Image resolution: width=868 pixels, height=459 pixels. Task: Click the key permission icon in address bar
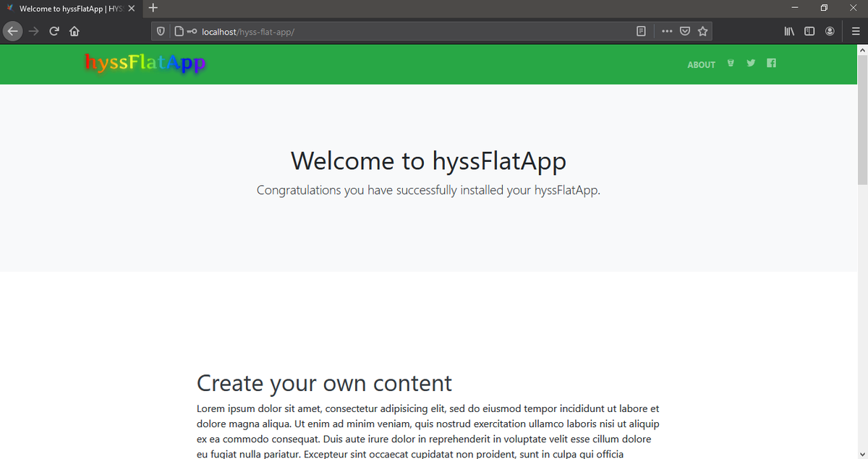[x=192, y=32]
